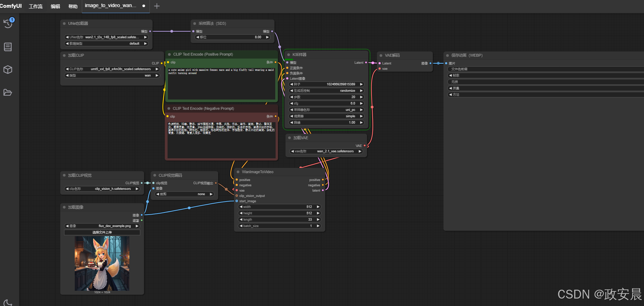The image size is (644, 306).
Task: Click the CLIP Text Encode (Negative Prompt) title
Action: 203,108
